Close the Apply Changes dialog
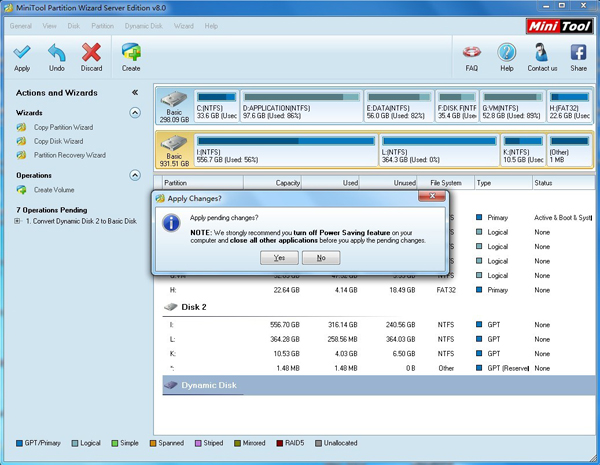Image resolution: width=600 pixels, height=465 pixels. coord(432,196)
